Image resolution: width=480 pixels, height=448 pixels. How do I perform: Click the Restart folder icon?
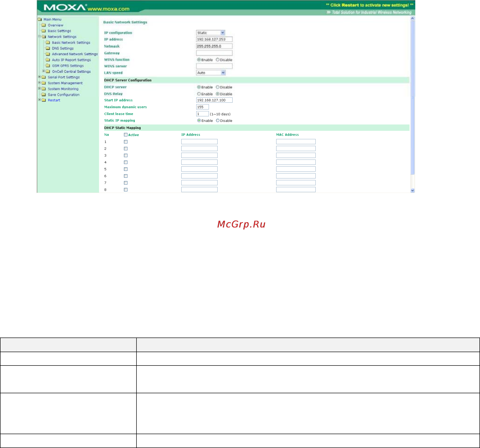pyautogui.click(x=44, y=100)
